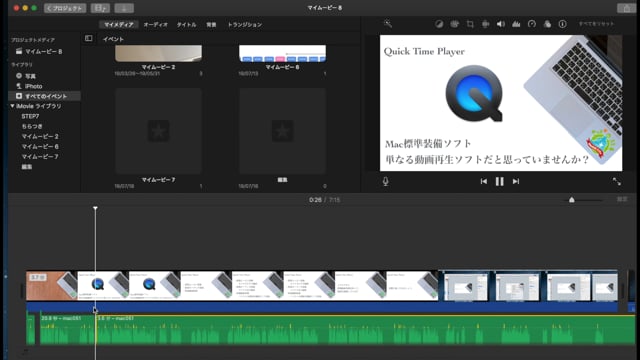The width and height of the screenshot is (640, 360).
Task: Select マイムービー 2 in the library tree
Action: (40, 136)
